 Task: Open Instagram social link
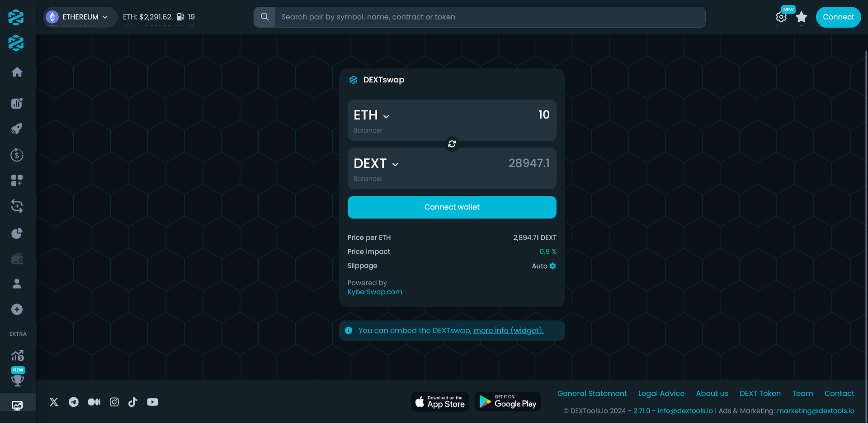[x=114, y=402]
